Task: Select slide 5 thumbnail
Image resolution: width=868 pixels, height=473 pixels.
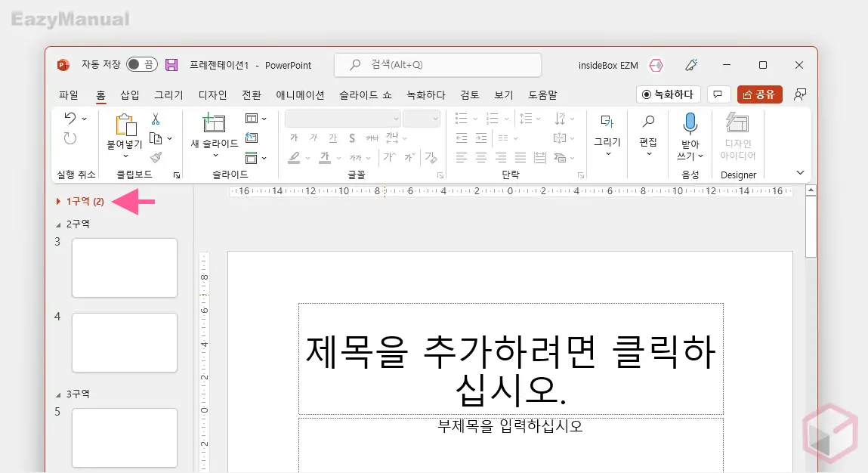Action: pos(125,438)
